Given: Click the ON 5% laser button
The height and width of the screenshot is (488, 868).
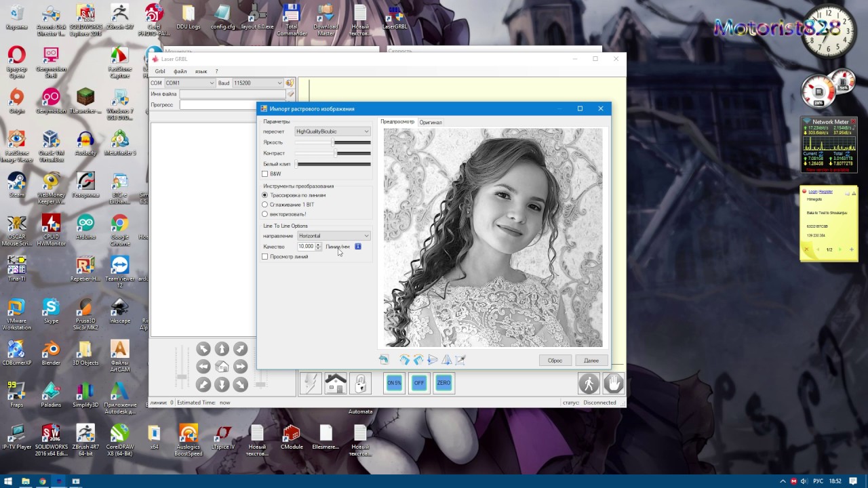Looking at the screenshot, I should [x=394, y=383].
